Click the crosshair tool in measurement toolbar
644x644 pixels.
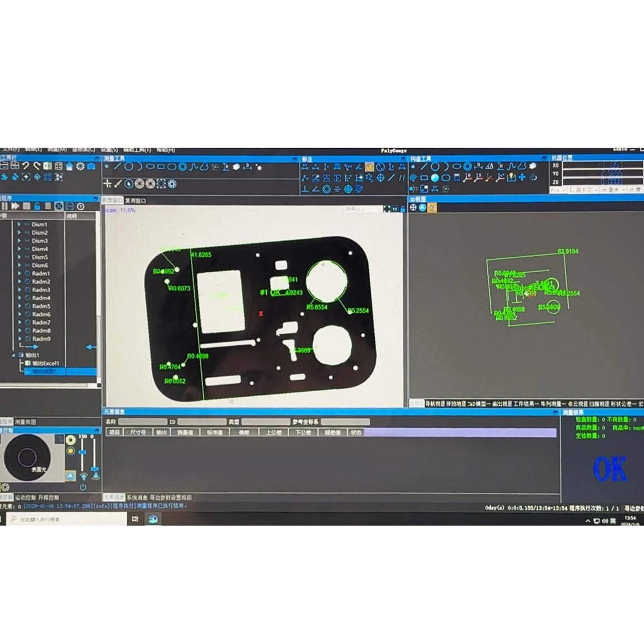coord(107,184)
